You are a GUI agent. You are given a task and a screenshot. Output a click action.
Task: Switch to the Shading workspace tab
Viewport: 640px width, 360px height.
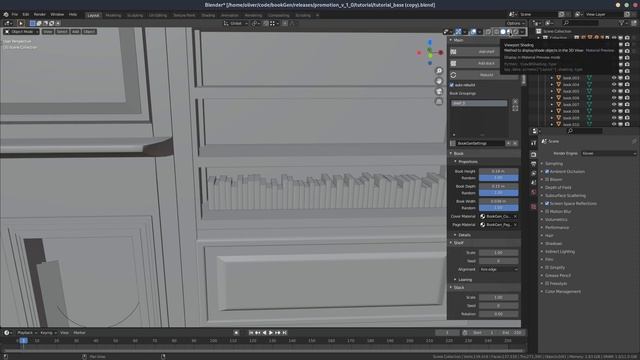(208, 15)
